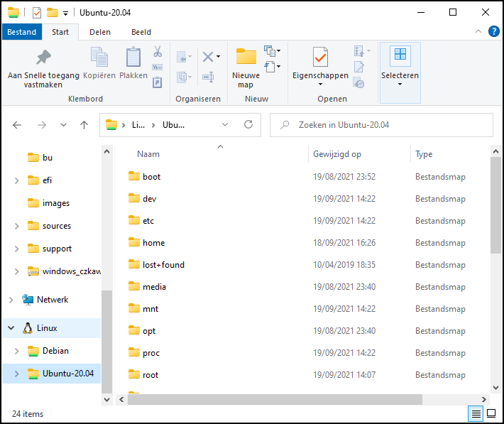504x424 pixels.
Task: Expand the Netwerk node in tree
Action: (11, 300)
